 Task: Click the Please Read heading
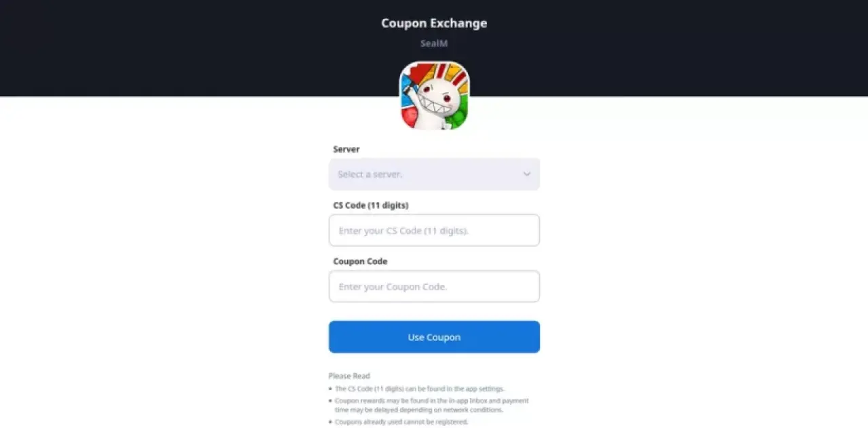click(x=349, y=376)
